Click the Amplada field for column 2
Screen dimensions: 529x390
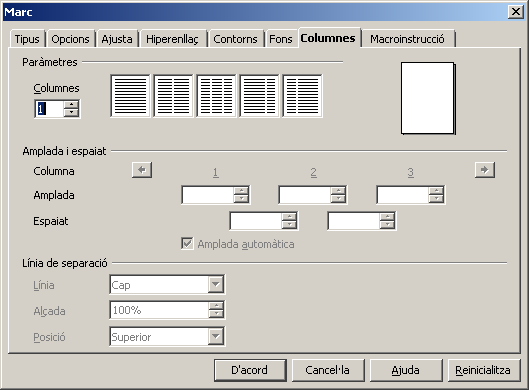[305, 195]
